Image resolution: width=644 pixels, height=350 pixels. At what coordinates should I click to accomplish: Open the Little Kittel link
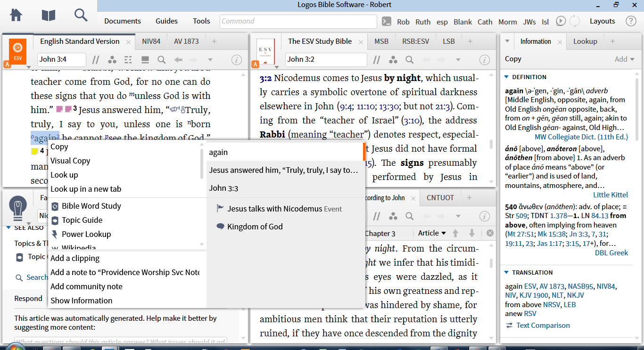pos(611,195)
